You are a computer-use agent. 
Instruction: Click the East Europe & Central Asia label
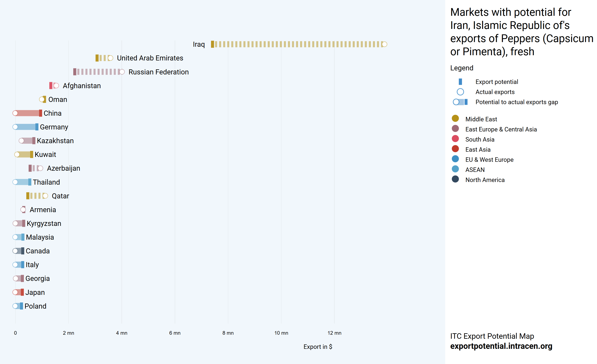[x=501, y=129]
